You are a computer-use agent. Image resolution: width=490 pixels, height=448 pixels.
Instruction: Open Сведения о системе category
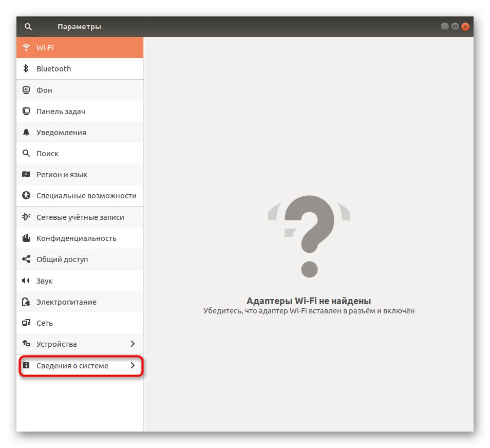[80, 365]
